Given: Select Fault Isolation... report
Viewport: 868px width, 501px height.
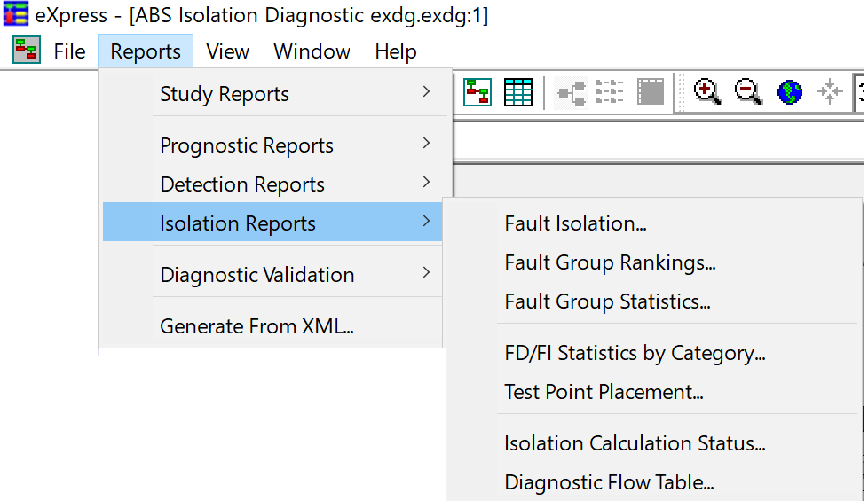Looking at the screenshot, I should (x=575, y=223).
